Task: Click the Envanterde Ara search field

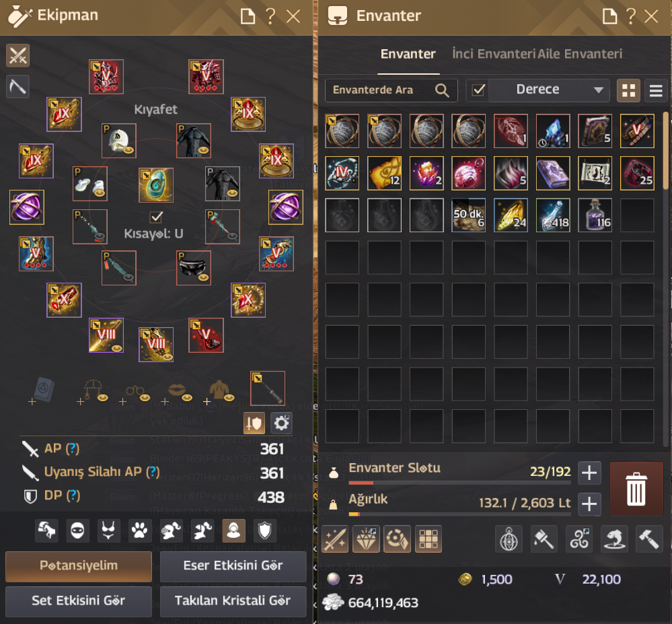Action: [x=391, y=90]
